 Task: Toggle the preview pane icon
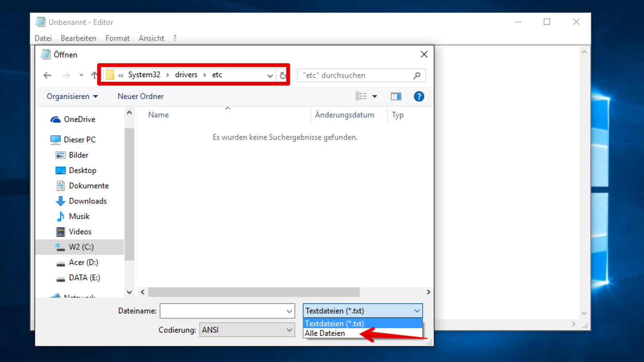396,96
